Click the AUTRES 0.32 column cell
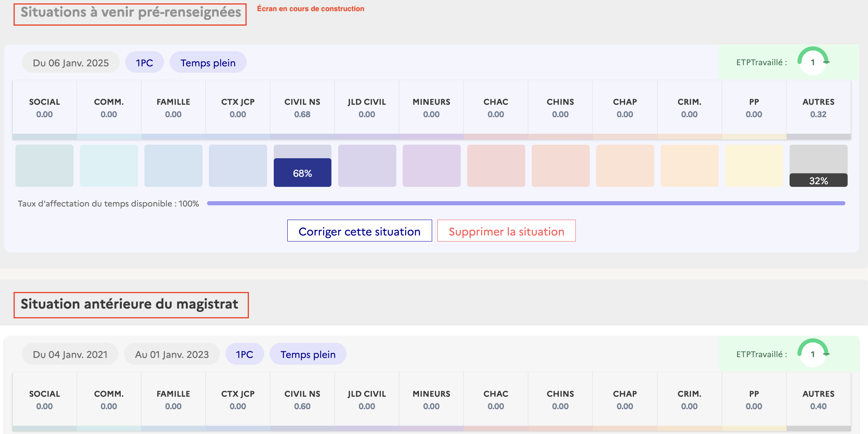 click(x=818, y=108)
